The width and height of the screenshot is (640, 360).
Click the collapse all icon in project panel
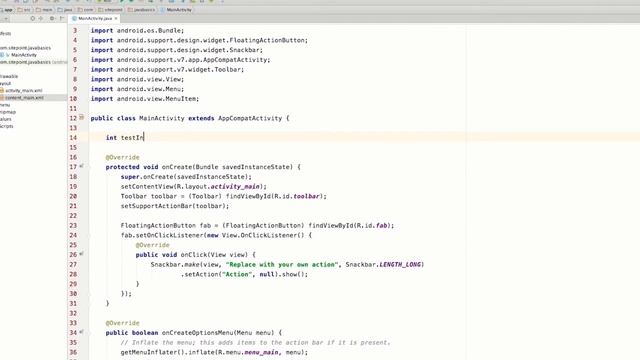click(41, 18)
